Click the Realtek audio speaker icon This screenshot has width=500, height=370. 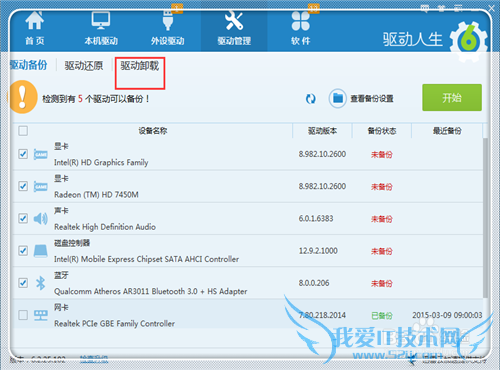pyautogui.click(x=41, y=219)
